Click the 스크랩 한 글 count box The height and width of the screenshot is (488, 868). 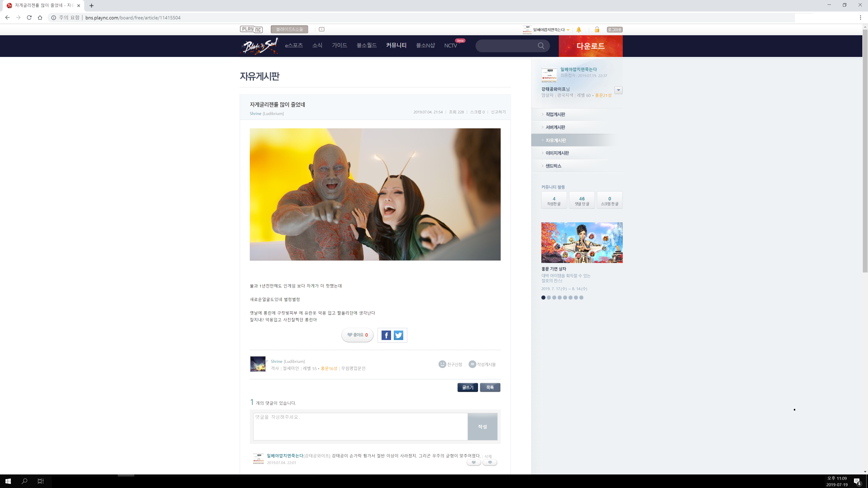click(x=610, y=200)
